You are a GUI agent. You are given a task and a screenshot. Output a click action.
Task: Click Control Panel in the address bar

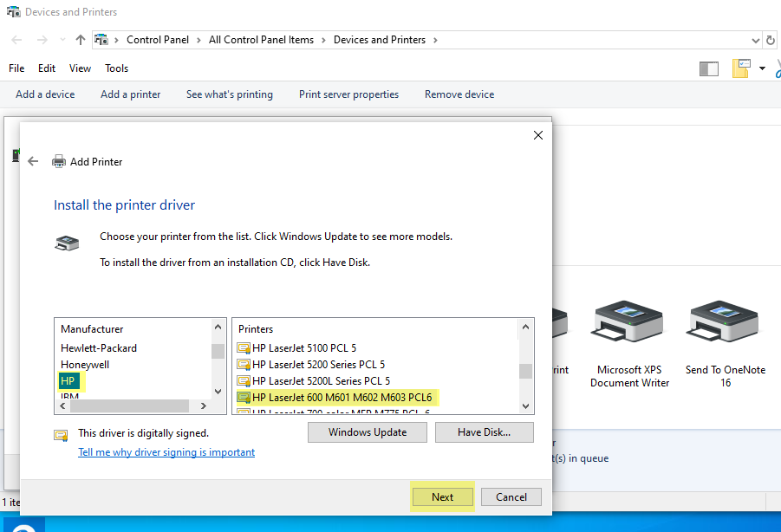point(158,40)
